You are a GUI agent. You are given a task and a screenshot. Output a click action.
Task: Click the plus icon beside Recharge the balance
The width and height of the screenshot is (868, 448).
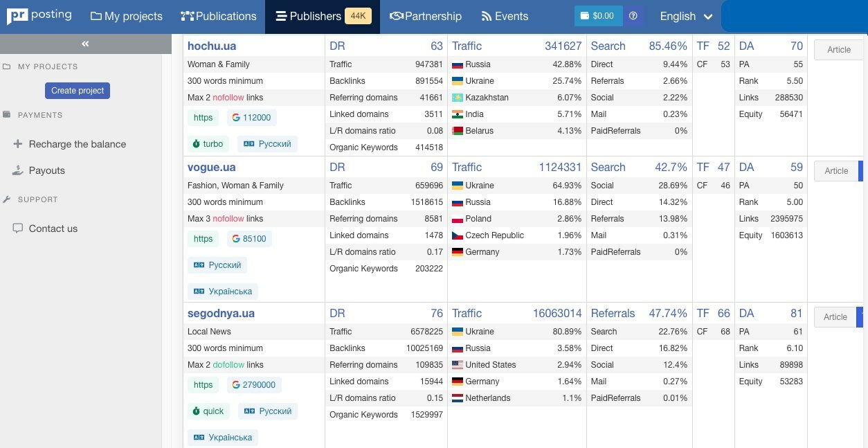pos(18,144)
